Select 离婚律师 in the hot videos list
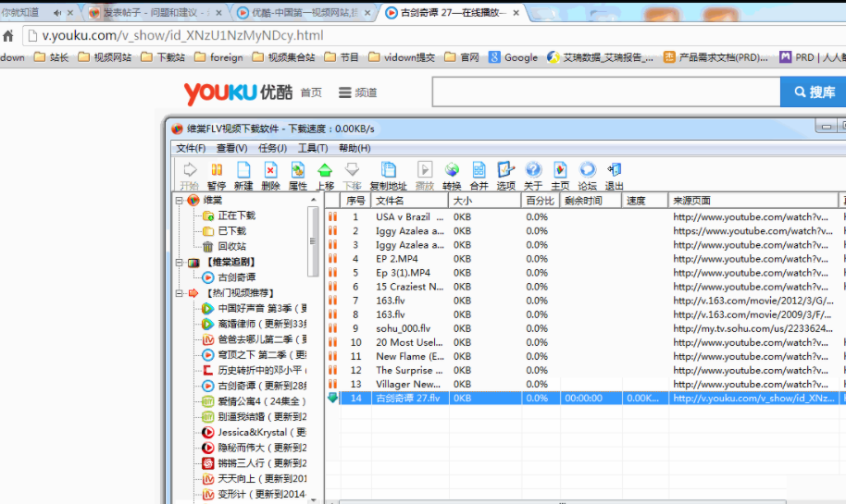This screenshot has height=504, width=846. (x=255, y=324)
